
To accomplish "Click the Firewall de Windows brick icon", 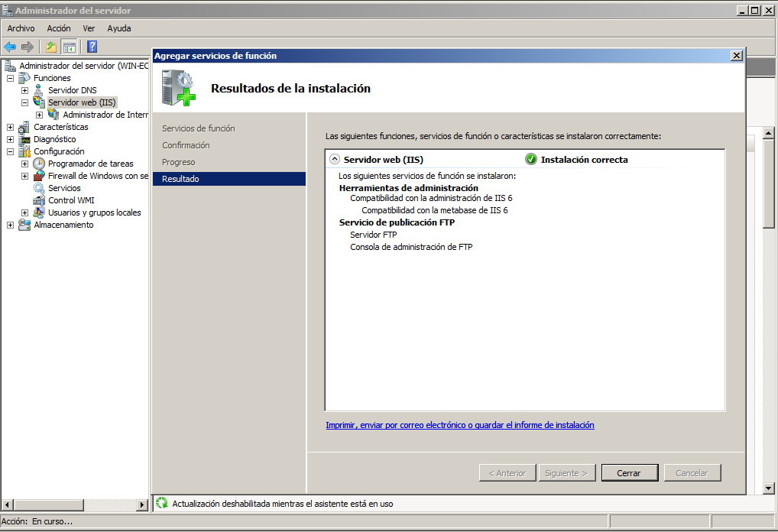I will (x=39, y=176).
